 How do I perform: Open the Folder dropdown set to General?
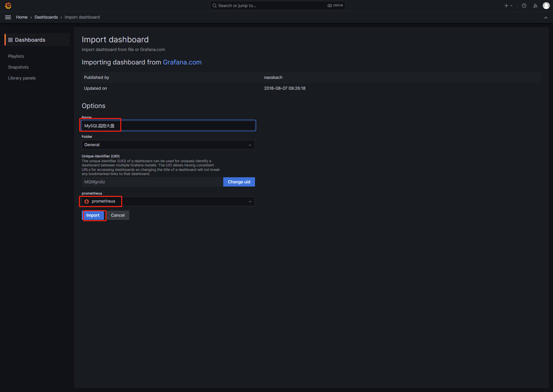(168, 145)
